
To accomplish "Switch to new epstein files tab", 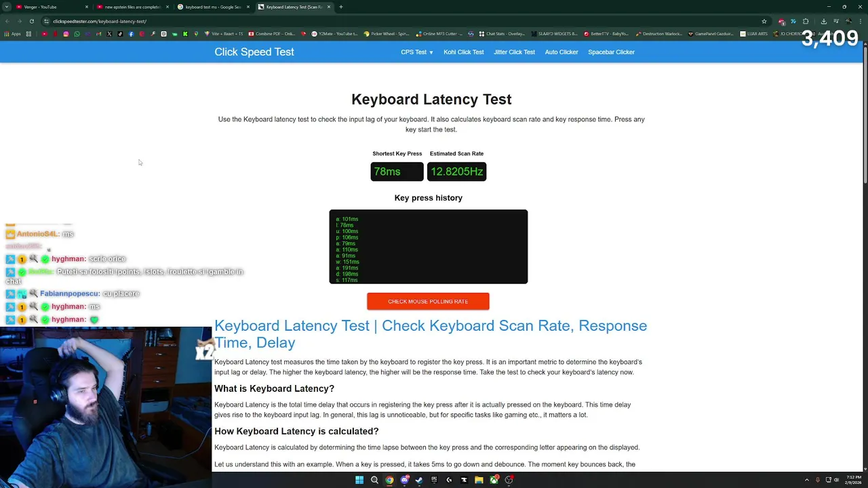I will (x=132, y=7).
